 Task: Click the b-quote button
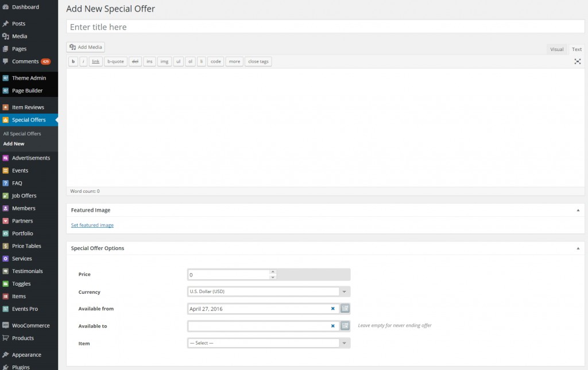115,61
